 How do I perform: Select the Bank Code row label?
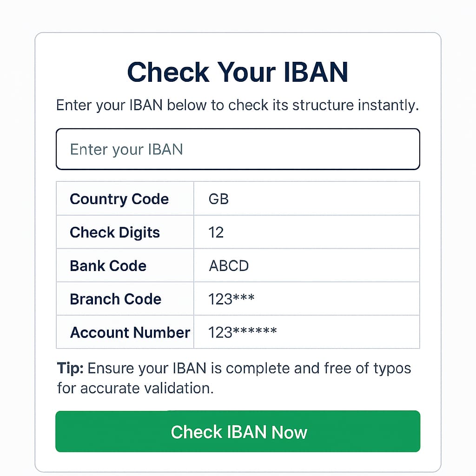tap(108, 266)
